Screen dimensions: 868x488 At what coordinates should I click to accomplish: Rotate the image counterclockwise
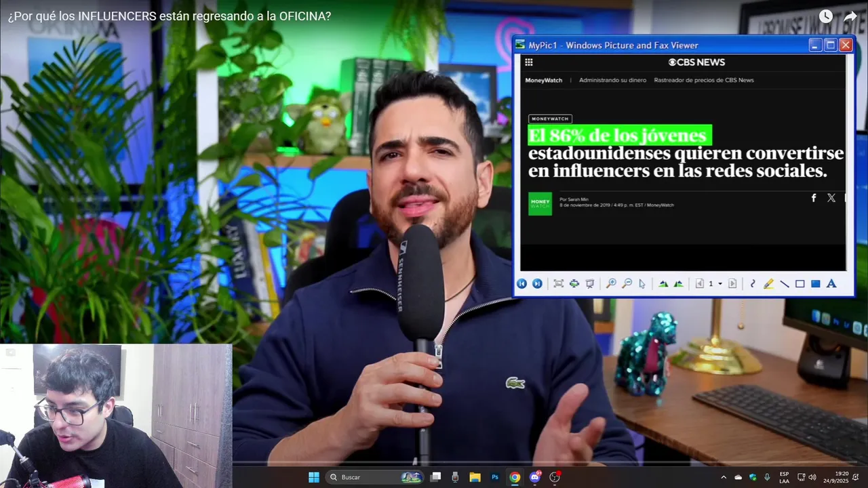click(x=679, y=284)
